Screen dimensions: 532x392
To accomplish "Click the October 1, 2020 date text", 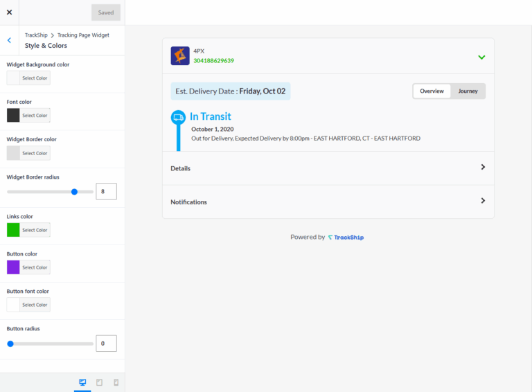I will (x=213, y=130).
